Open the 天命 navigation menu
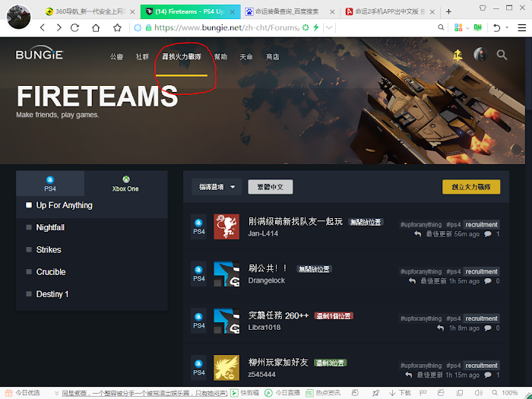This screenshot has width=532, height=399. point(246,57)
